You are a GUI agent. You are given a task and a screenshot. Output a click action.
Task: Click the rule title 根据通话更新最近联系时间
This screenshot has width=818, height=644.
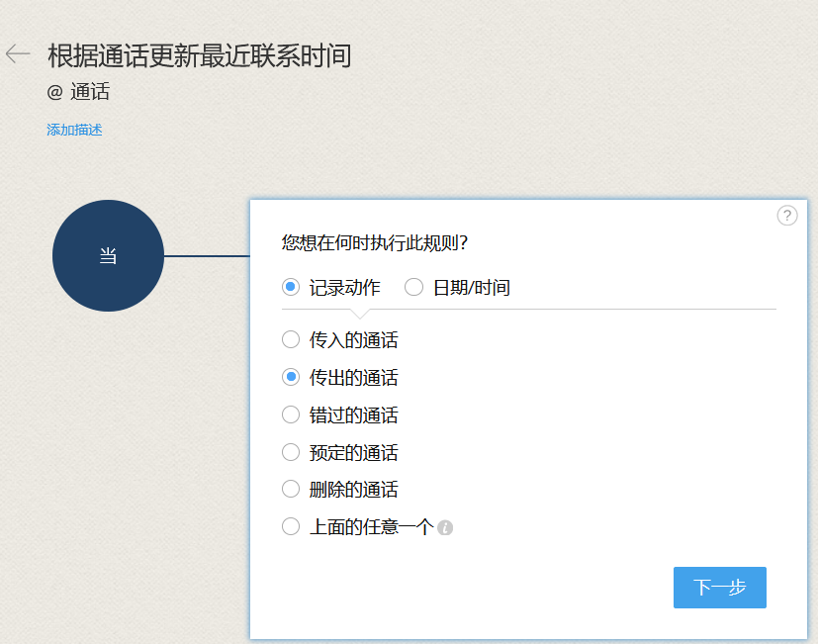(199, 55)
